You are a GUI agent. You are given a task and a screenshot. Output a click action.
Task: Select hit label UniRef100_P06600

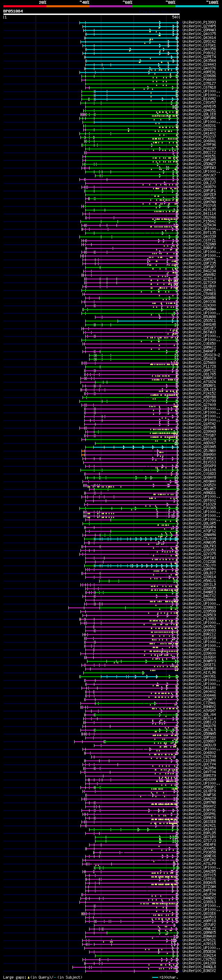click(x=199, y=80)
